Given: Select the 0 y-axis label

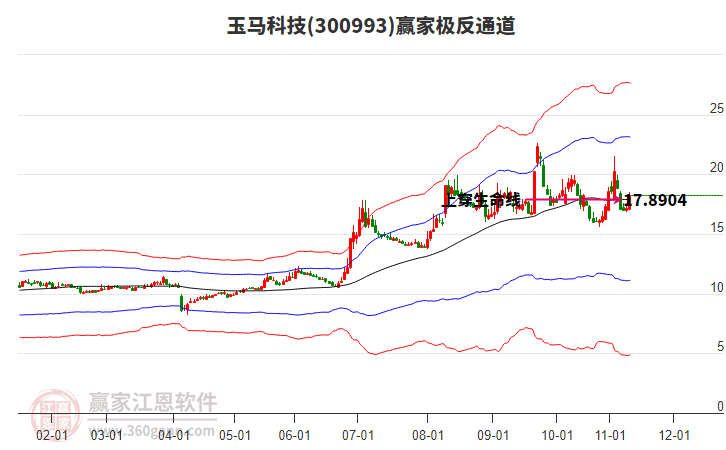Looking at the screenshot, I should pos(720,406).
